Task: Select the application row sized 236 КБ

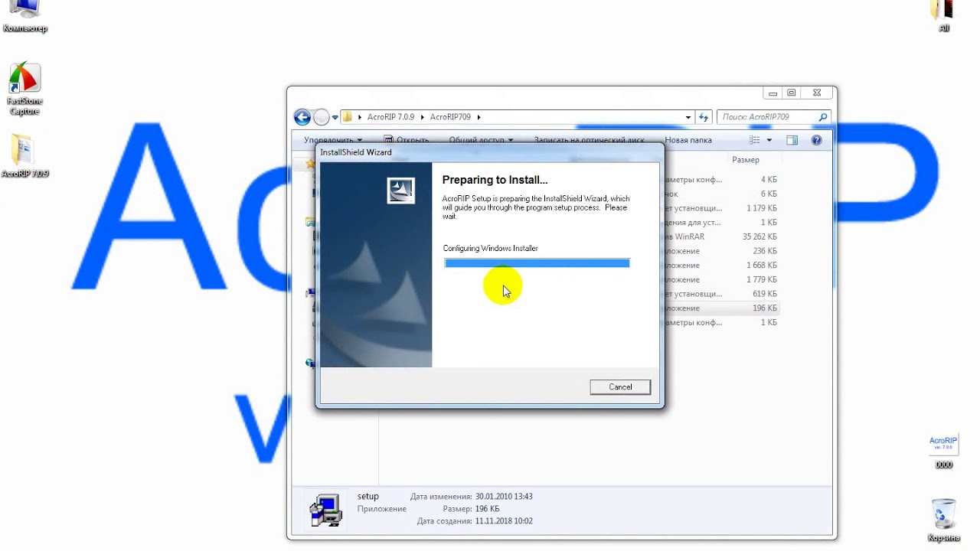Action: point(721,251)
